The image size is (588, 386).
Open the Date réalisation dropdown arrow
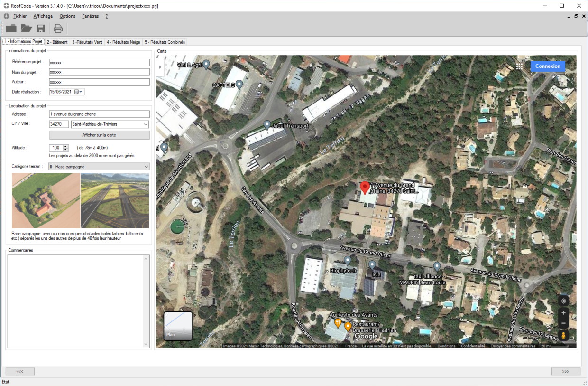[x=81, y=92]
